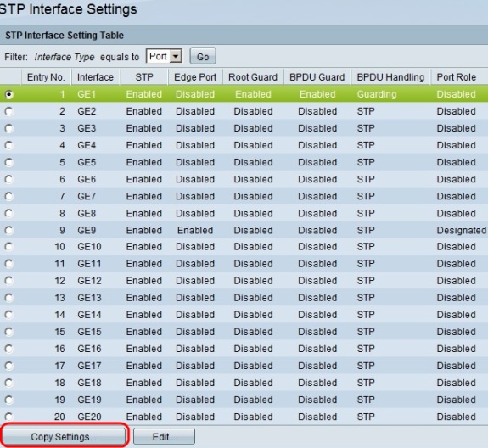Image resolution: width=488 pixels, height=448 pixels.
Task: Pick the GE5 interface radio button
Action: (9, 162)
